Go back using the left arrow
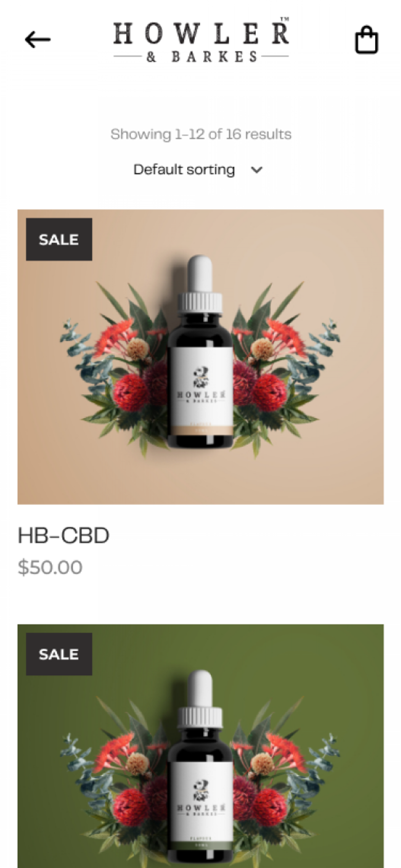This screenshot has width=401, height=868. click(38, 40)
